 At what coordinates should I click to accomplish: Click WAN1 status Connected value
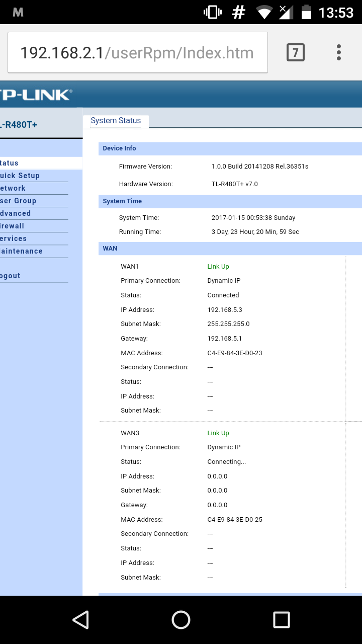tap(223, 295)
